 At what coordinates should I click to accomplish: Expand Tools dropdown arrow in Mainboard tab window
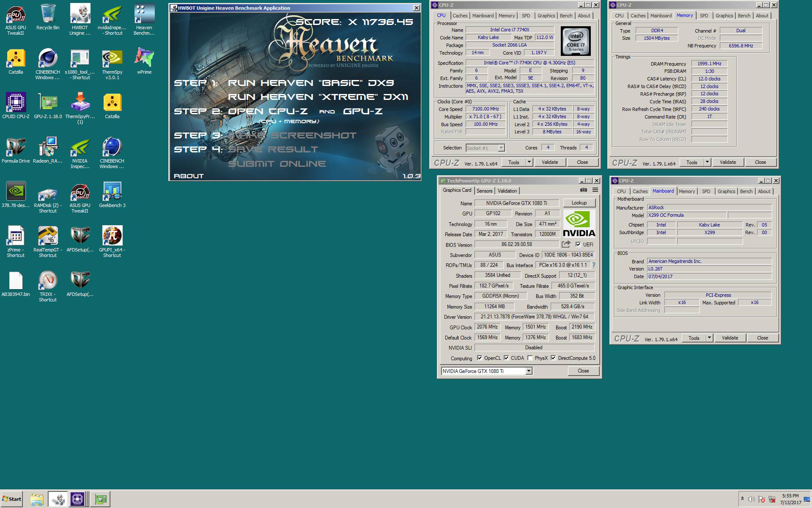coord(709,338)
